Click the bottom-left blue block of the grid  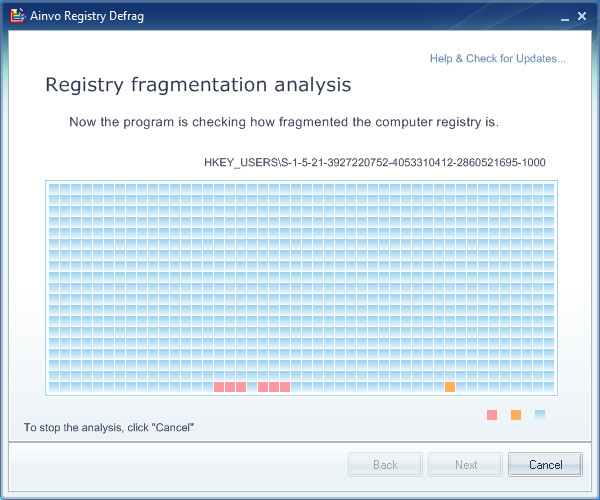point(54,387)
